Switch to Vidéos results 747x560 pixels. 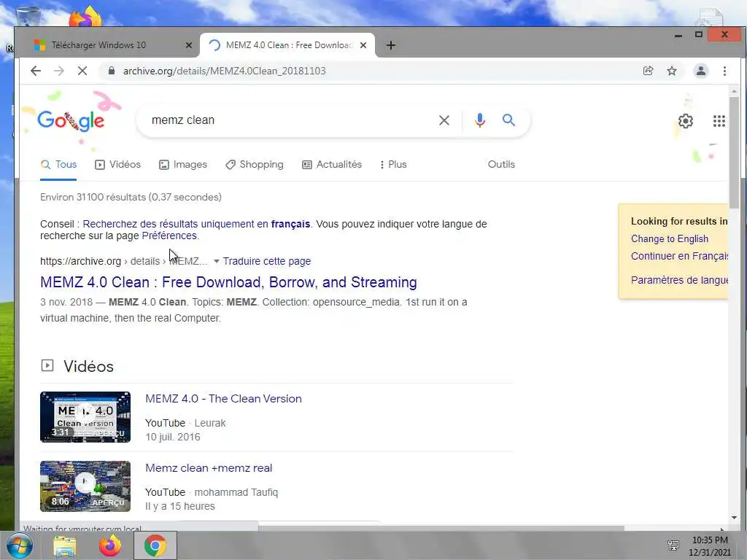click(x=117, y=164)
